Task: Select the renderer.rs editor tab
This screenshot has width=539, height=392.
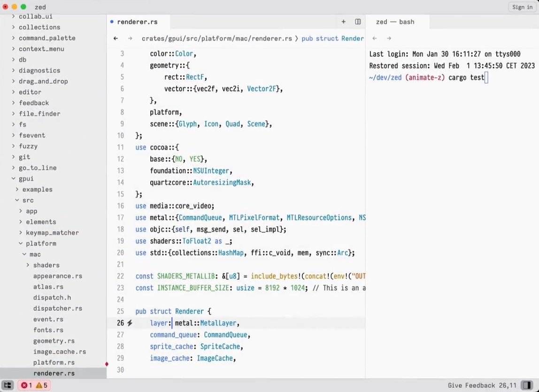Action: pos(137,22)
